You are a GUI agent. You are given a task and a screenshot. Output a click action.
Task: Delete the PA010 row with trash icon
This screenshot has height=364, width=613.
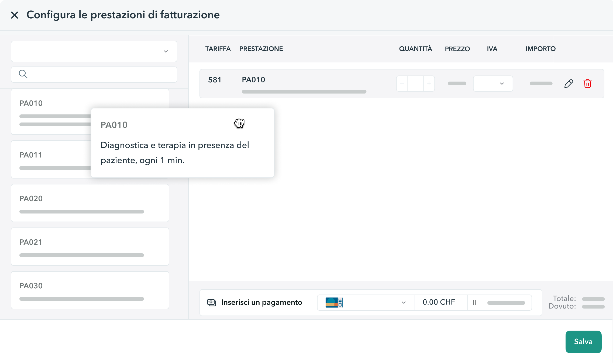tap(587, 84)
